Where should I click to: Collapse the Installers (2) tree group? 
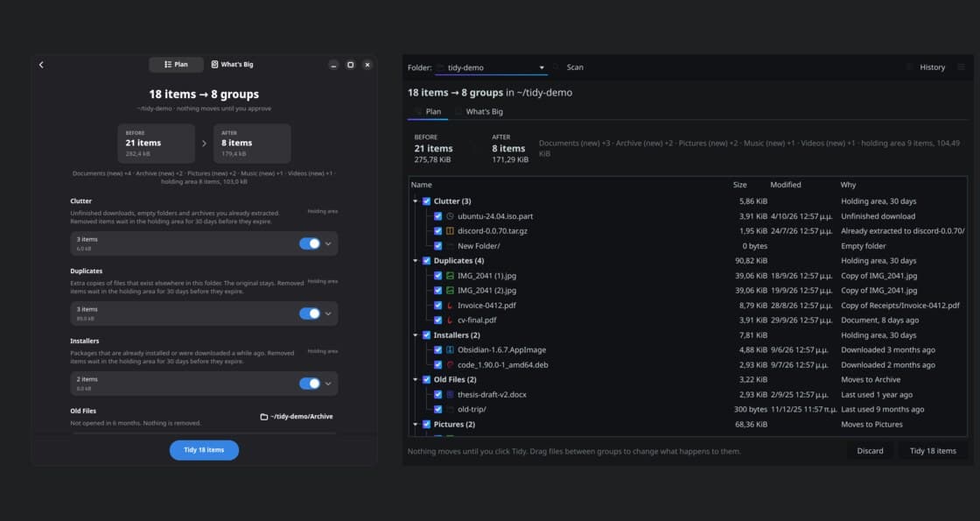point(415,335)
